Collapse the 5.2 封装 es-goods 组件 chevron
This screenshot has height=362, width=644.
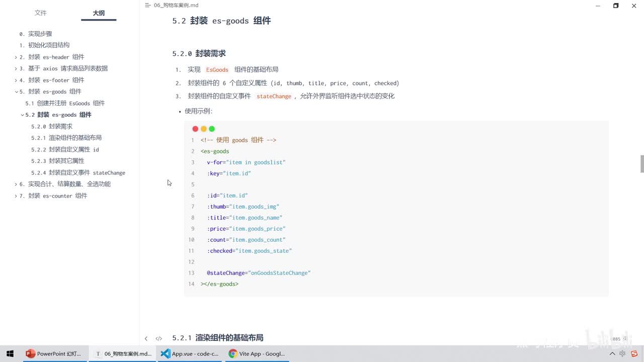pos(22,115)
